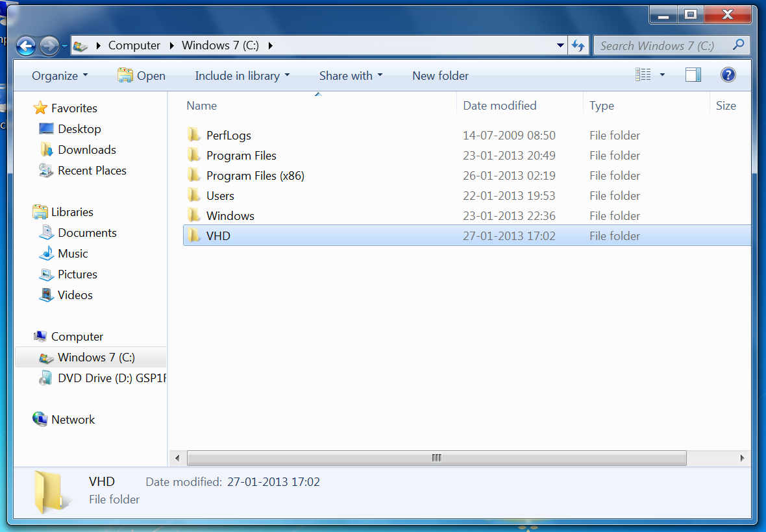This screenshot has height=532, width=766.
Task: Select the Users folder icon
Action: [194, 195]
